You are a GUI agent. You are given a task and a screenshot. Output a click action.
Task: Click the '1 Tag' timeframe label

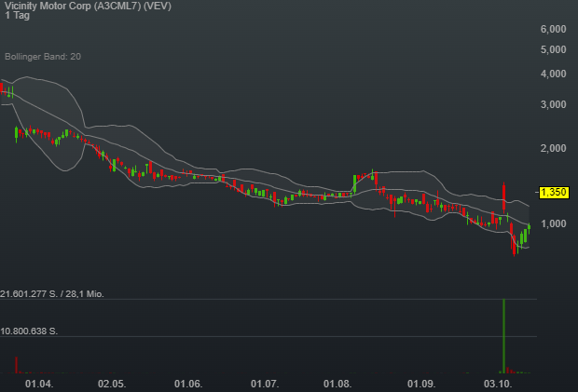coord(17,16)
